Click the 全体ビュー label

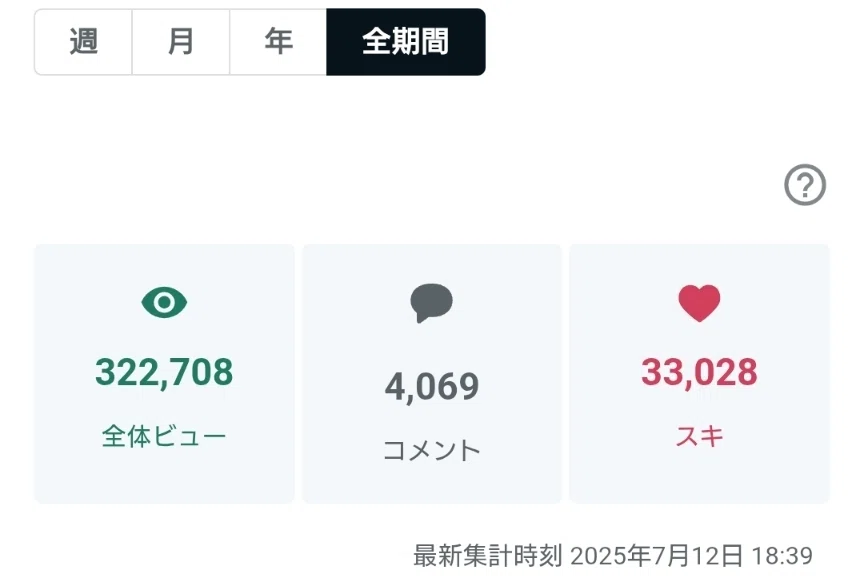pyautogui.click(x=164, y=436)
